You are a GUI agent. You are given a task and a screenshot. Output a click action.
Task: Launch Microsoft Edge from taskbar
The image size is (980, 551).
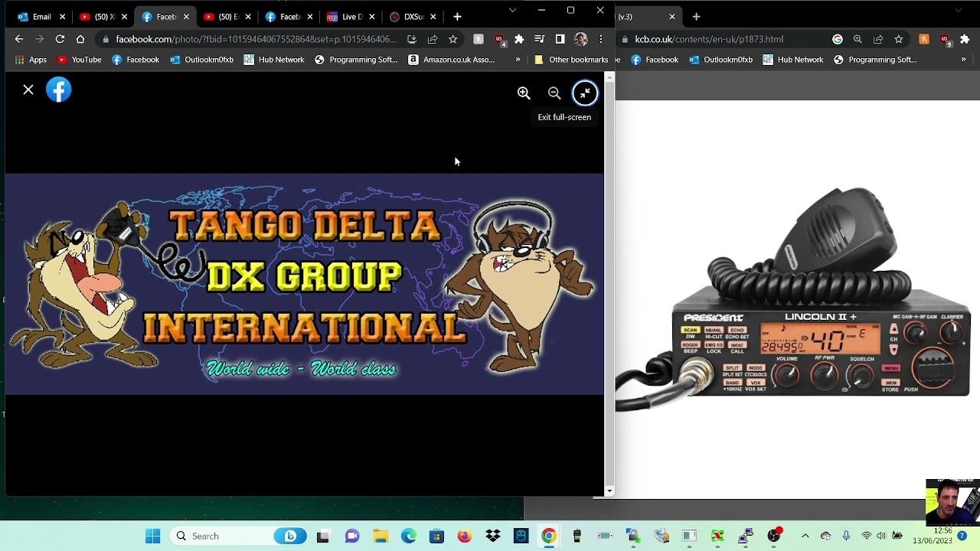coord(409,536)
